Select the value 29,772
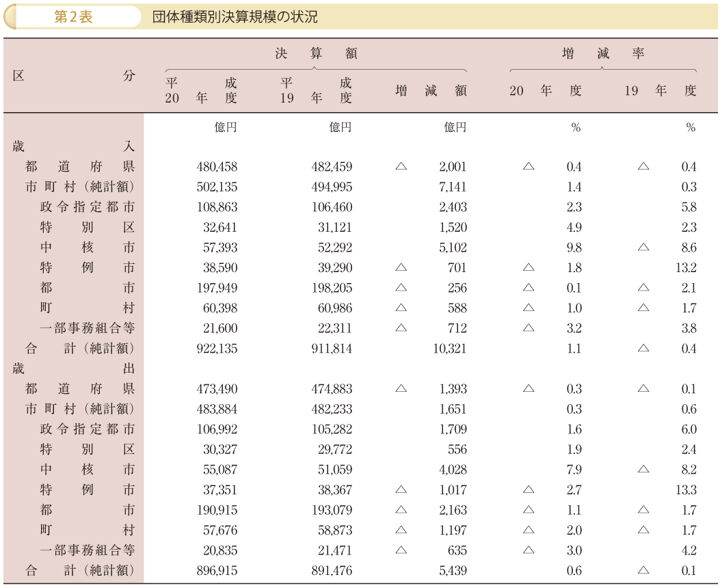722x588 pixels. pyautogui.click(x=335, y=449)
